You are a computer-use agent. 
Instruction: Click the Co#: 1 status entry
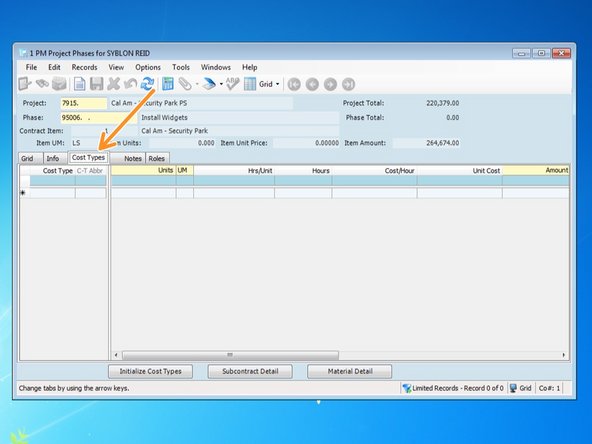pyautogui.click(x=549, y=388)
